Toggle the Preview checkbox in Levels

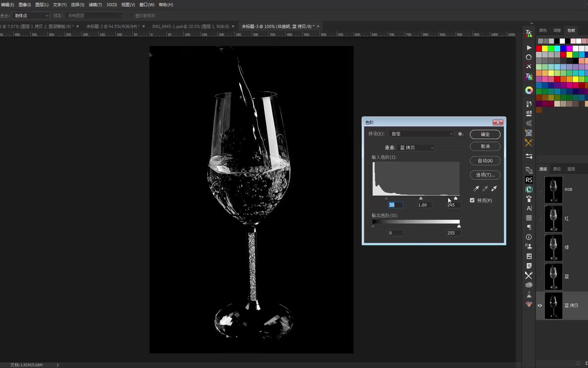click(x=472, y=200)
